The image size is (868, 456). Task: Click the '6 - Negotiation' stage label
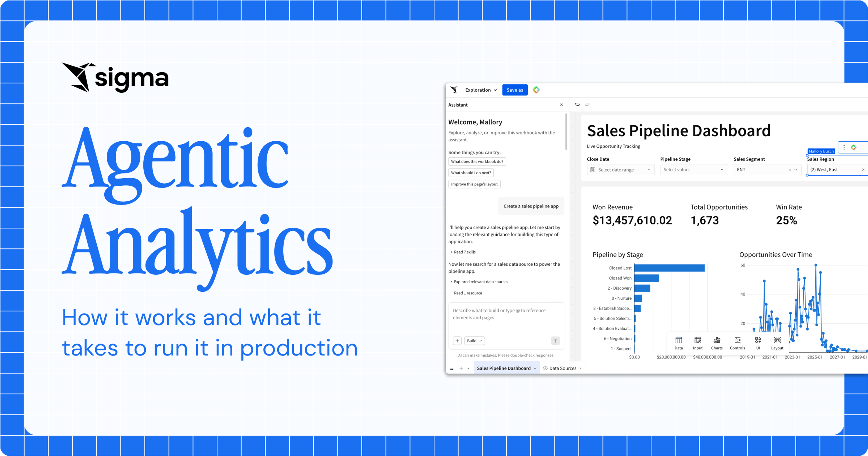click(x=618, y=339)
